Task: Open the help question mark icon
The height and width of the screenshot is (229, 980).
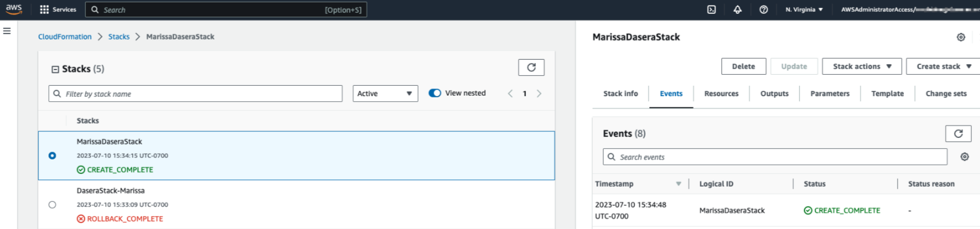Action: (763, 10)
